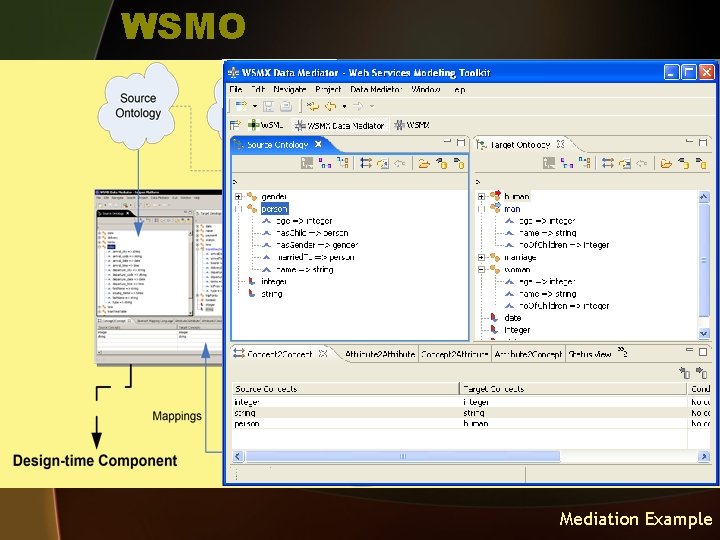This screenshot has height=540, width=720.
Task: Click the Source Concepts column header
Action: (345, 389)
